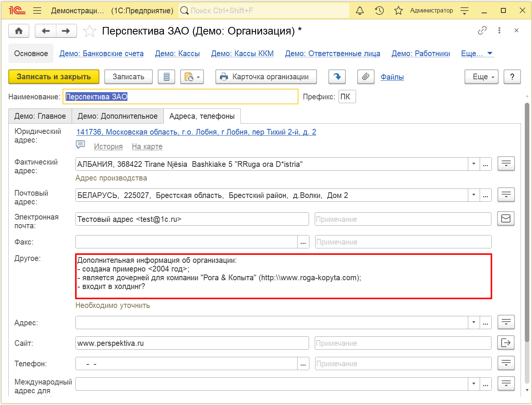This screenshot has height=405, width=532.
Task: Open the form's three-dot options menu
Action: (x=499, y=30)
